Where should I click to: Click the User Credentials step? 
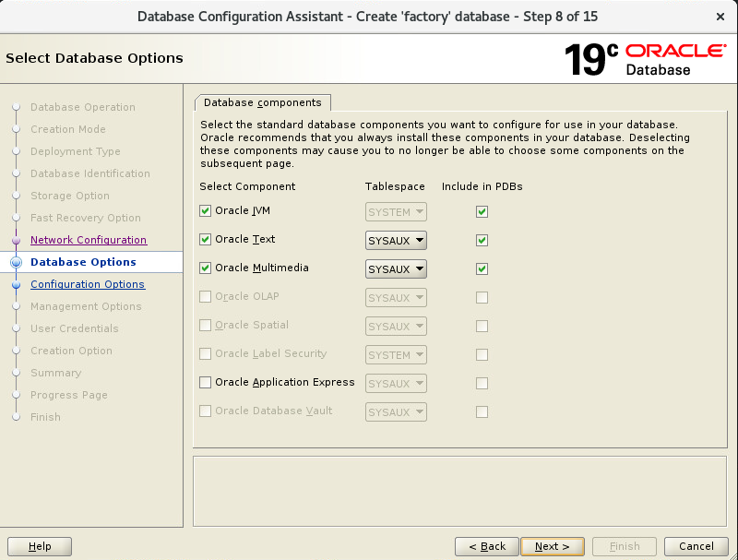click(x=75, y=328)
